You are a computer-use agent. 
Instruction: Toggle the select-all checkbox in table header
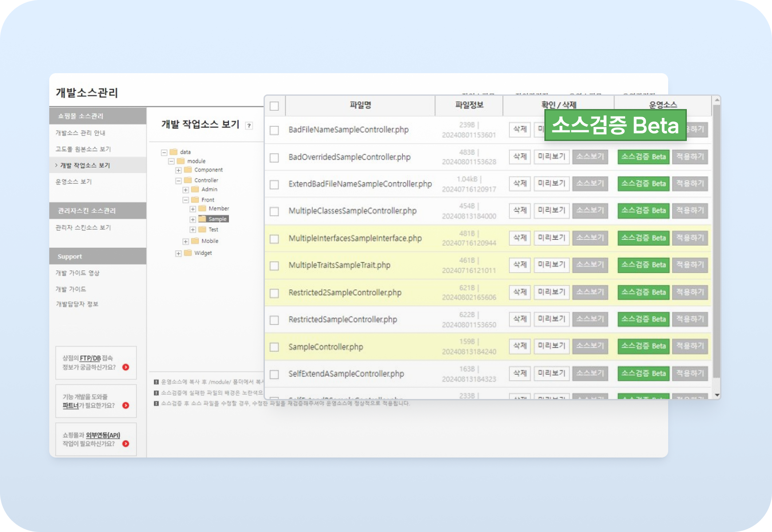click(x=274, y=106)
